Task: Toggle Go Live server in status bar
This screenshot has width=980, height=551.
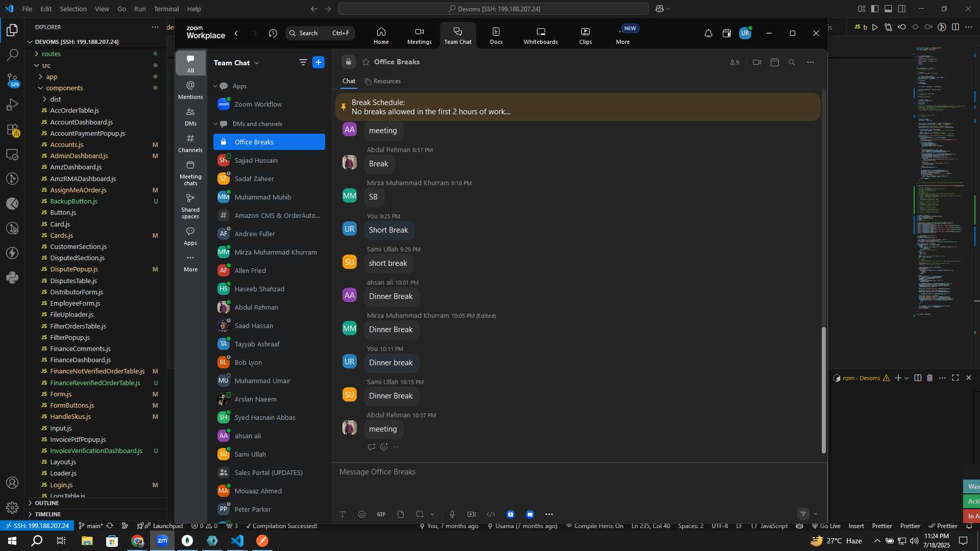Action: coord(826,526)
